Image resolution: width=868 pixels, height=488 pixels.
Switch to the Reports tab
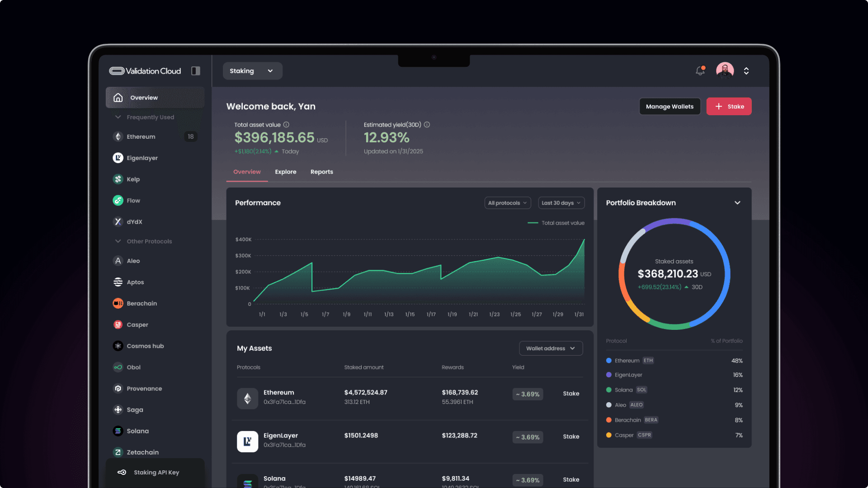[321, 172]
